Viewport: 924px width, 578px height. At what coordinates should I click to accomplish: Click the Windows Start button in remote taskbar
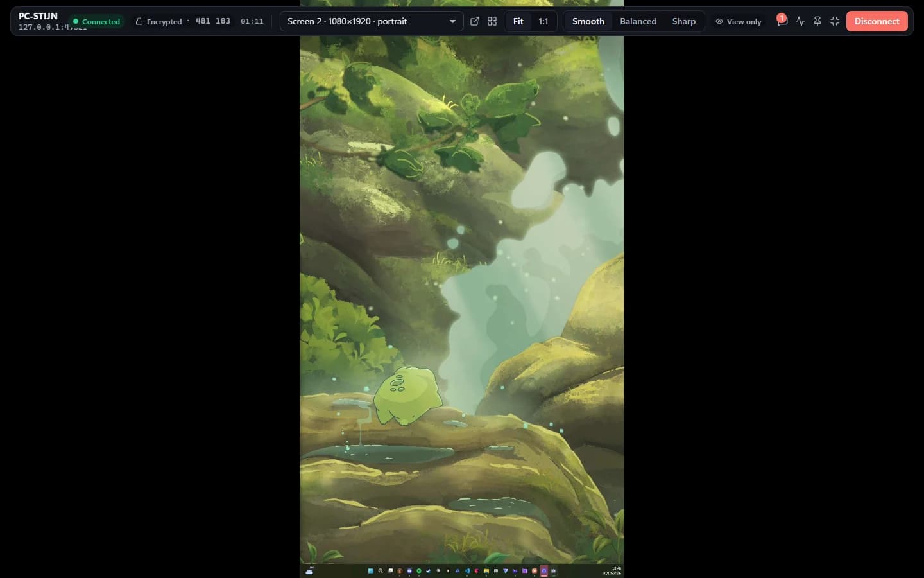click(371, 571)
